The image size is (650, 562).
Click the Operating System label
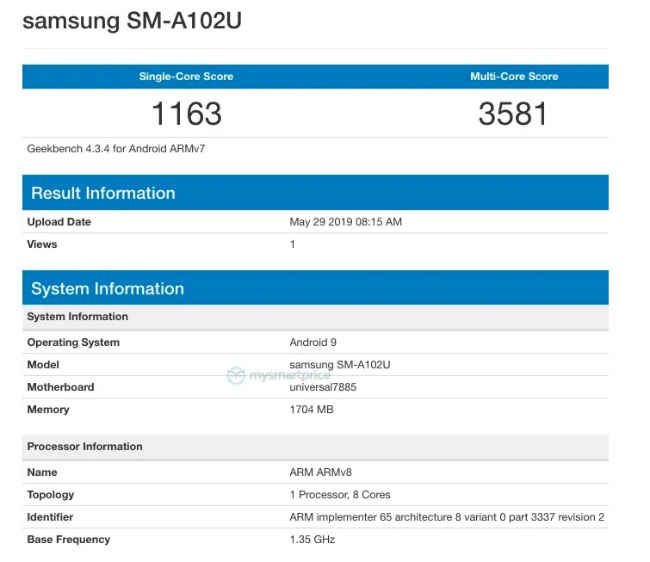[73, 342]
